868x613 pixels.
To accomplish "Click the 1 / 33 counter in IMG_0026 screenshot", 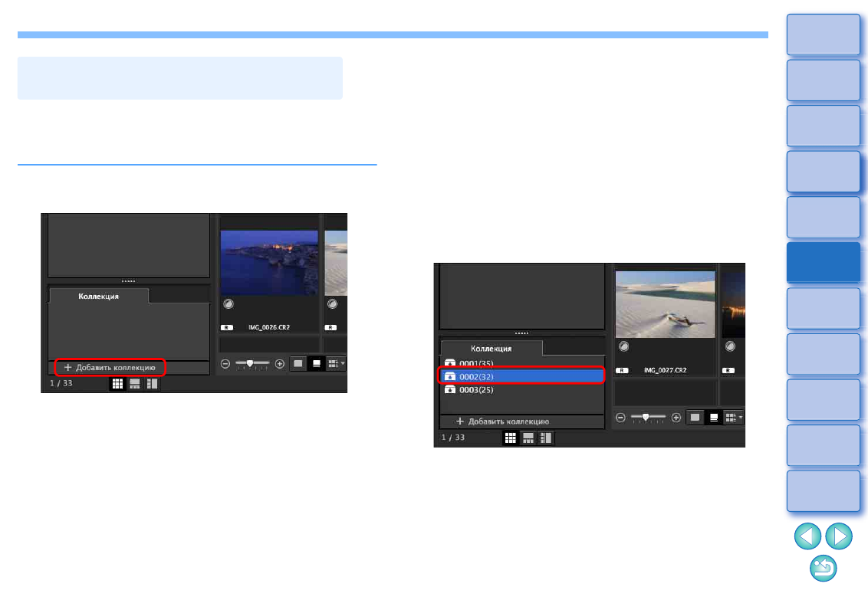I will coord(61,383).
